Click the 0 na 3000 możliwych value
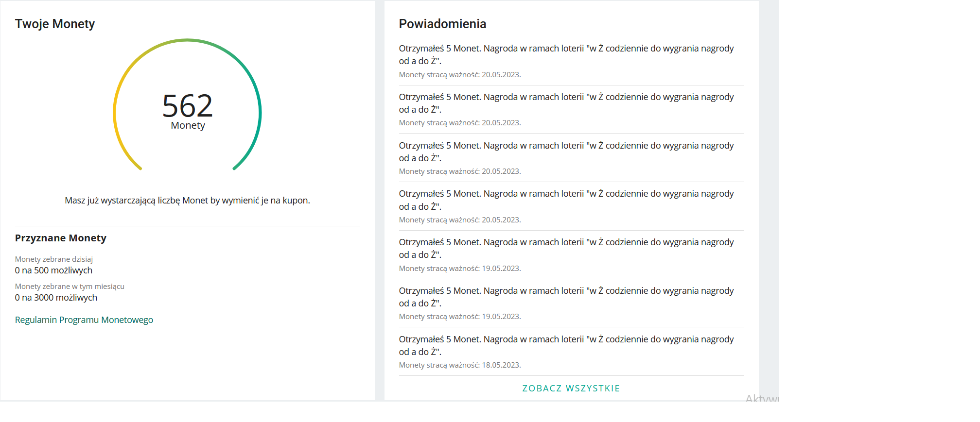Viewport: 980px width, 422px height. click(56, 298)
